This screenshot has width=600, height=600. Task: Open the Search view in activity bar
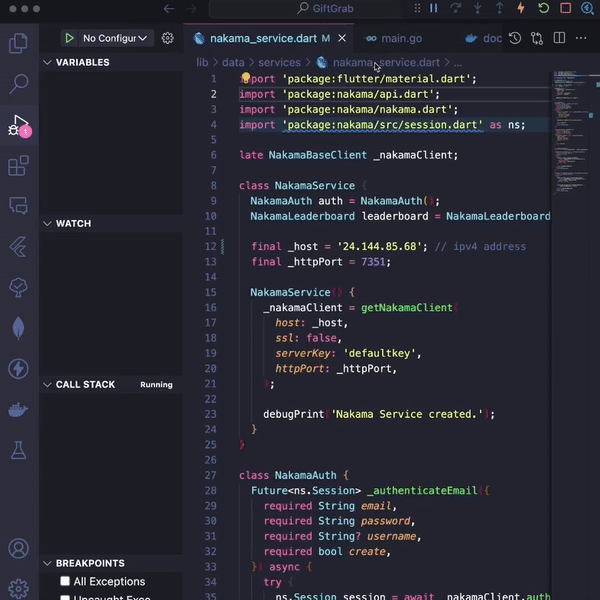point(18,84)
